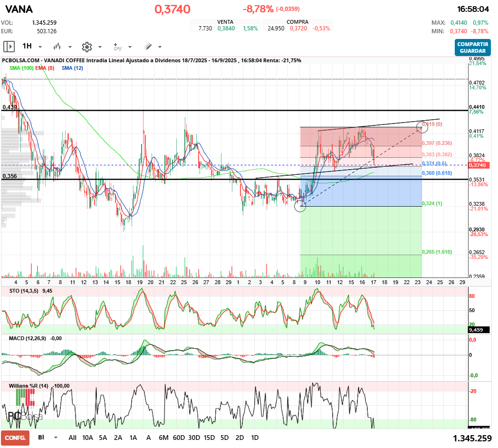Switch to the 1D range tab
The width and height of the screenshot is (498, 448).
(x=255, y=438)
